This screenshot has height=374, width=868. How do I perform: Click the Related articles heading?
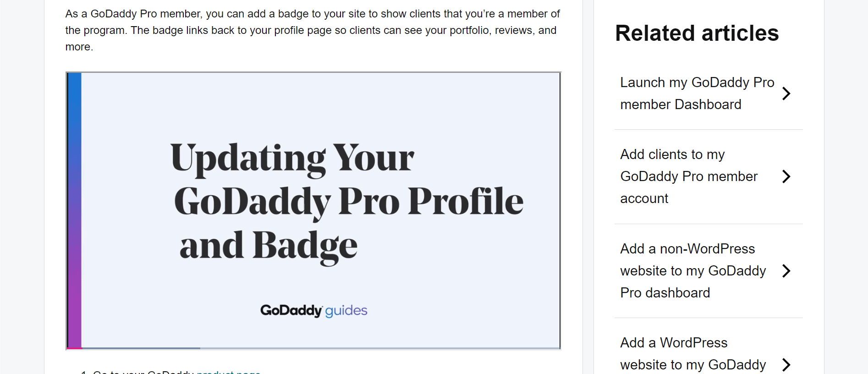click(697, 33)
